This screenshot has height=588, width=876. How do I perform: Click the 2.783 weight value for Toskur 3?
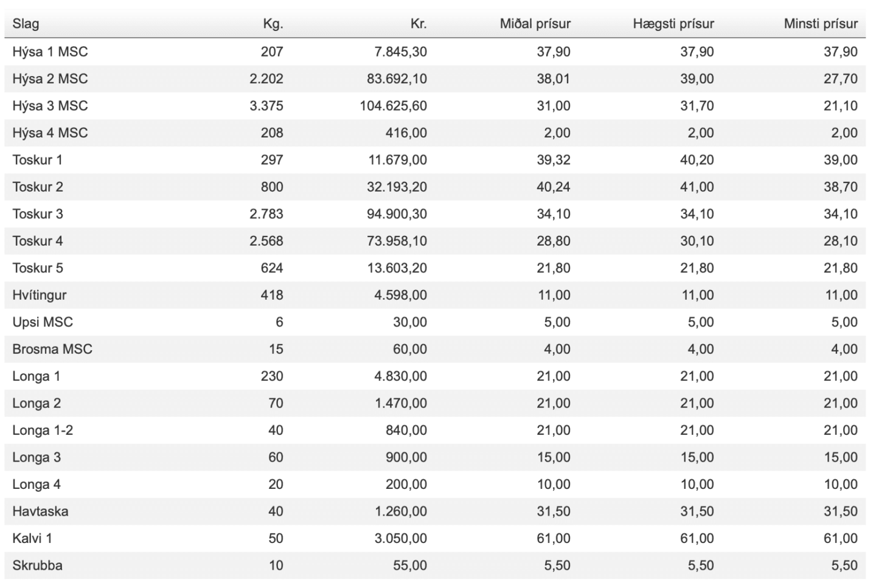coord(266,214)
